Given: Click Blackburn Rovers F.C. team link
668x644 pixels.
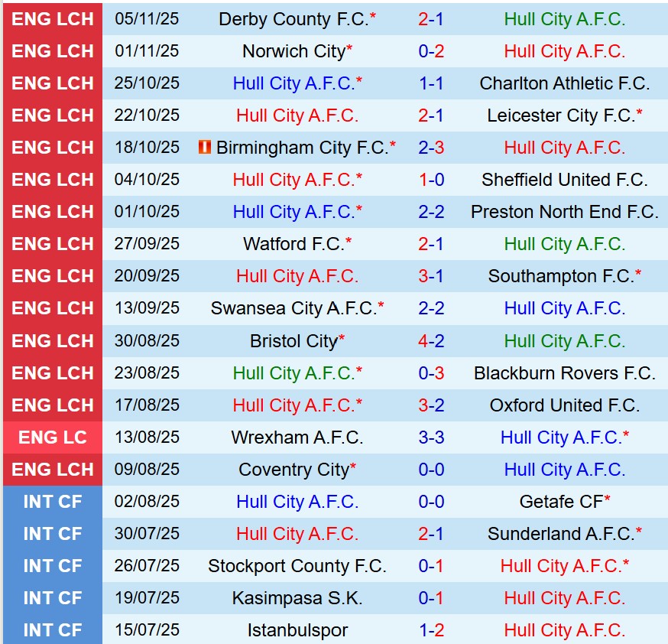Looking at the screenshot, I should pos(564,373).
